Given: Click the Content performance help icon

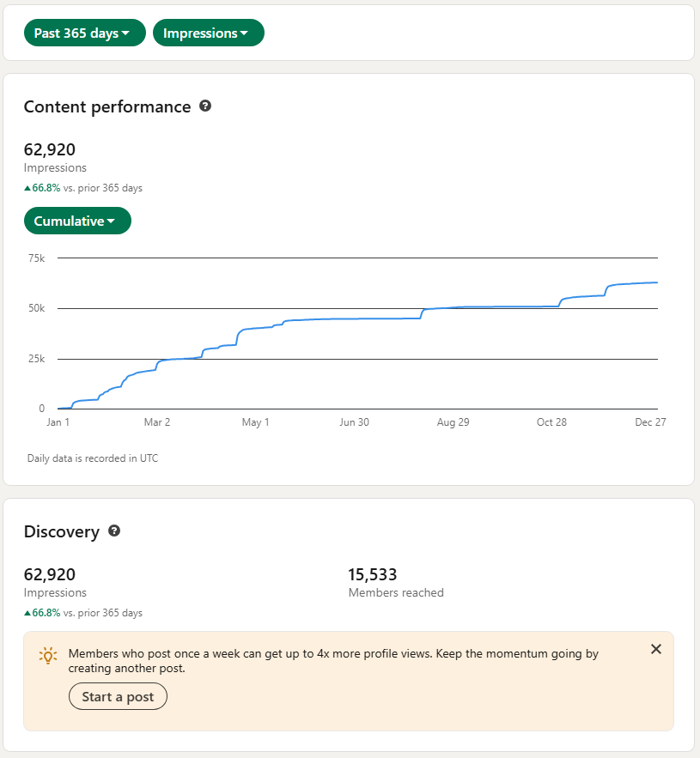Looking at the screenshot, I should (205, 106).
